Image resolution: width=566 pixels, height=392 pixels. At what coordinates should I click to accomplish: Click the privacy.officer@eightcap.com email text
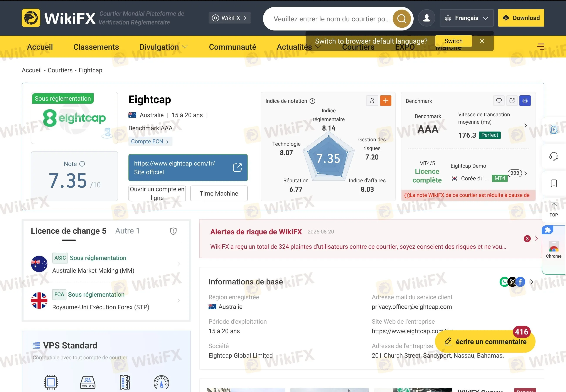412,307
